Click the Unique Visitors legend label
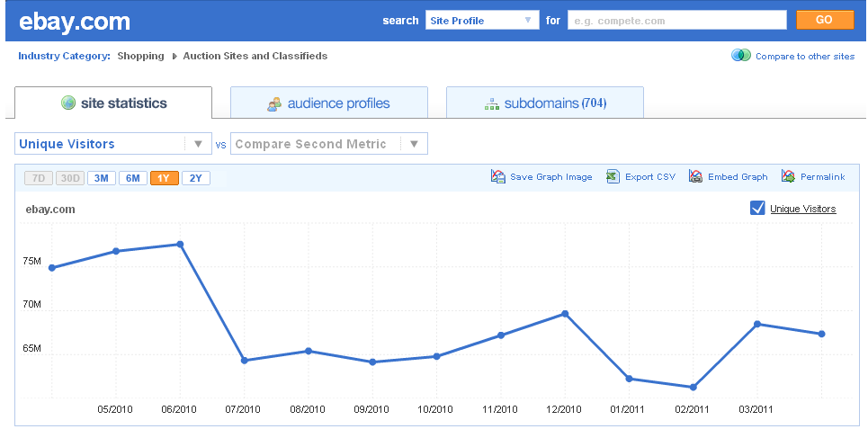This screenshot has height=429, width=868. click(x=802, y=209)
